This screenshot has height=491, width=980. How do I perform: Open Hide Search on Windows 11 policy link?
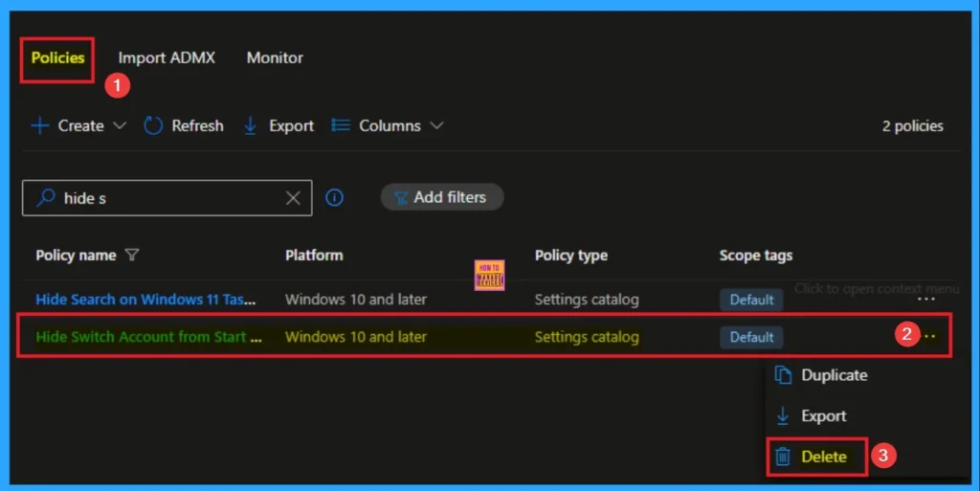tap(145, 300)
